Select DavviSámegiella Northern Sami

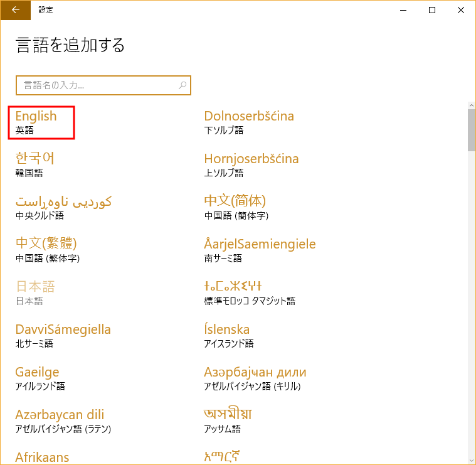(x=63, y=335)
